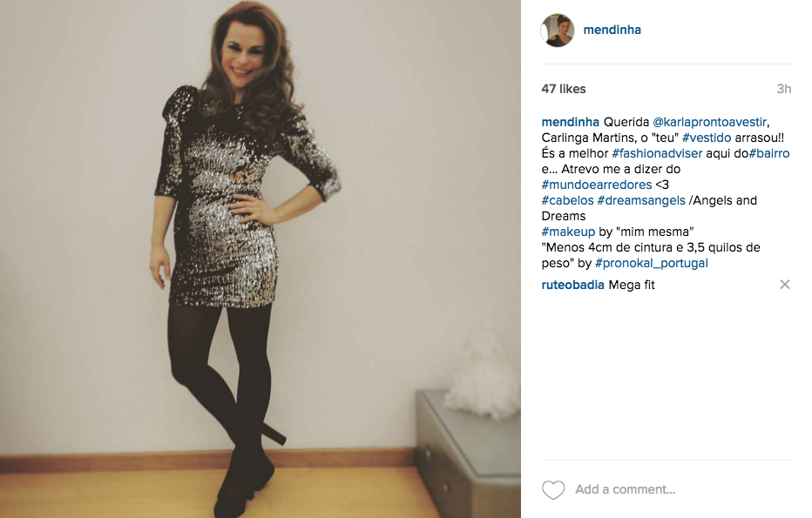Open the #pronokal_portugal hashtag
This screenshot has width=812, height=518.
click(x=652, y=264)
